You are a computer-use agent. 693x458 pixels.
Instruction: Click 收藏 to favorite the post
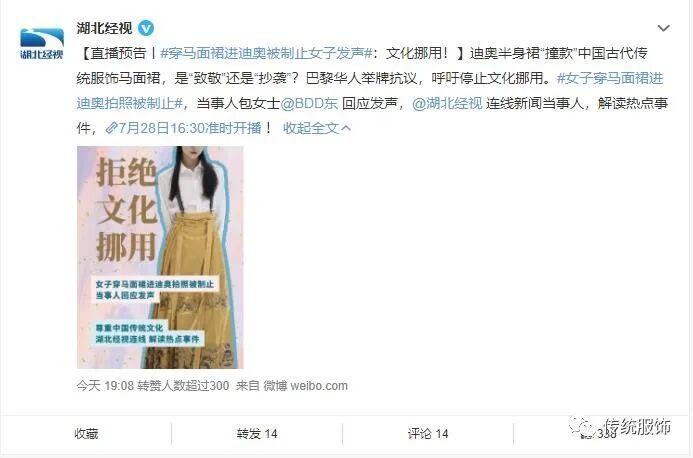coord(86,434)
